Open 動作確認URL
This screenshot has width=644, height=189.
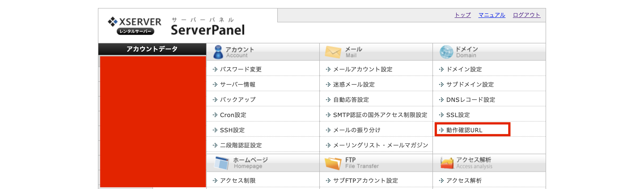tap(464, 130)
